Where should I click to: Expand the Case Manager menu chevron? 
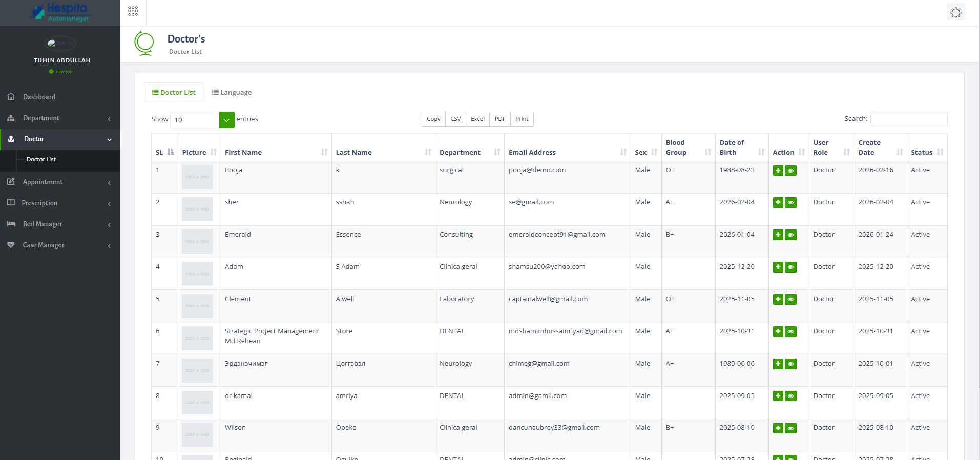pyautogui.click(x=109, y=246)
